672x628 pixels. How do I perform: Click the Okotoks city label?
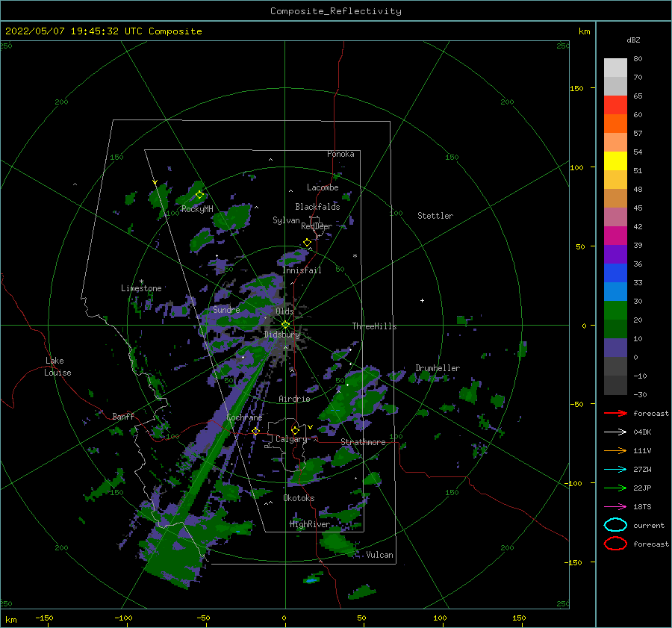299,498
